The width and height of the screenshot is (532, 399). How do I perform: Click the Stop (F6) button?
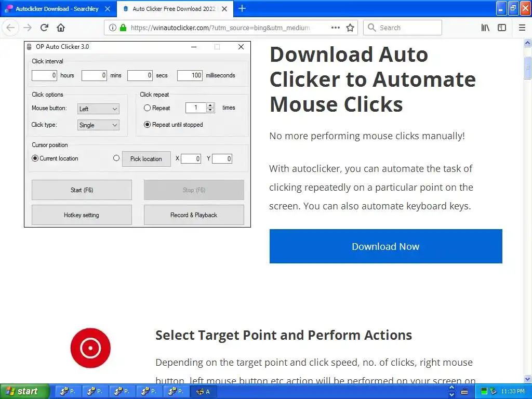tap(194, 190)
